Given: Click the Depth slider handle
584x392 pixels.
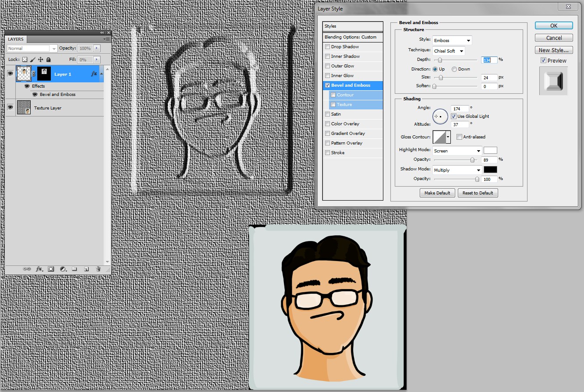Looking at the screenshot, I should coord(440,60).
